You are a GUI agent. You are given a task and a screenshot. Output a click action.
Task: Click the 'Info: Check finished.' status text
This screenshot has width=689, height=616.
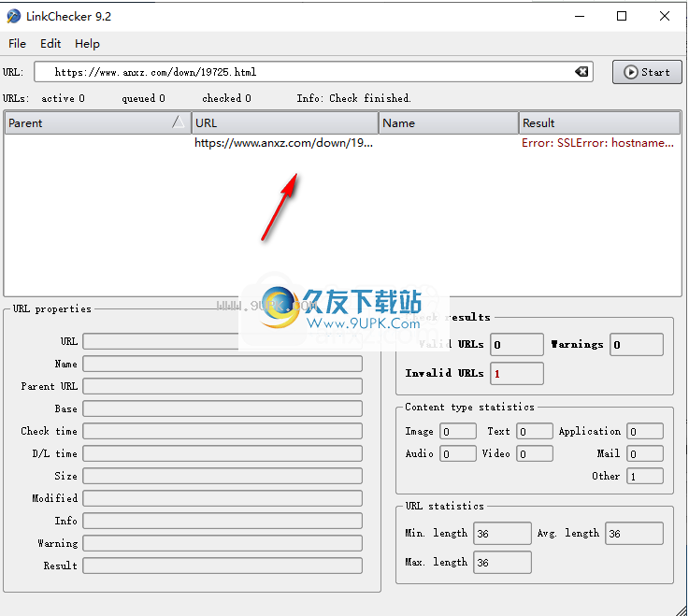353,98
